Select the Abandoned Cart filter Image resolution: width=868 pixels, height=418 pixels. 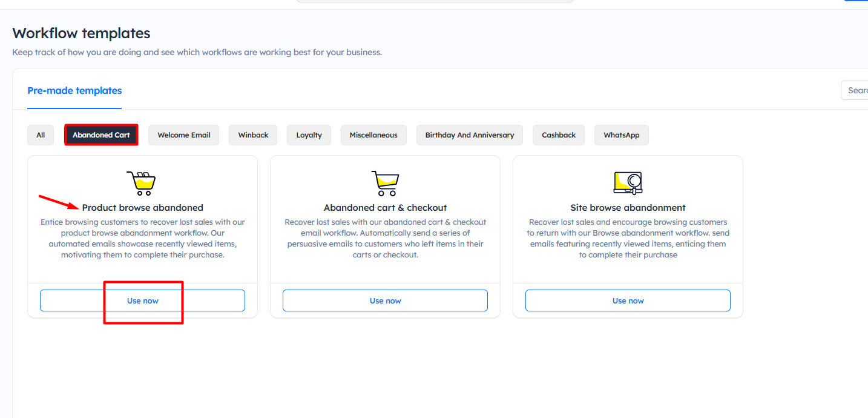tap(101, 135)
